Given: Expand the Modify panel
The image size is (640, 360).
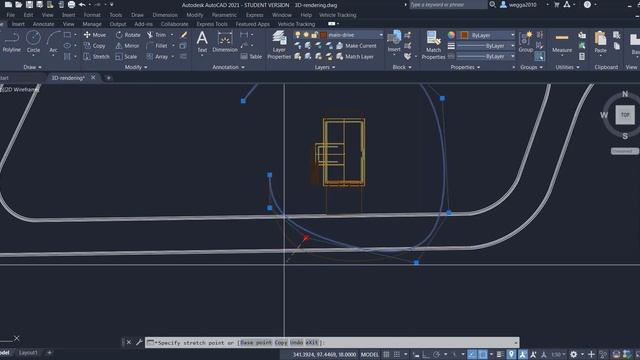Looking at the screenshot, I should (x=136, y=67).
